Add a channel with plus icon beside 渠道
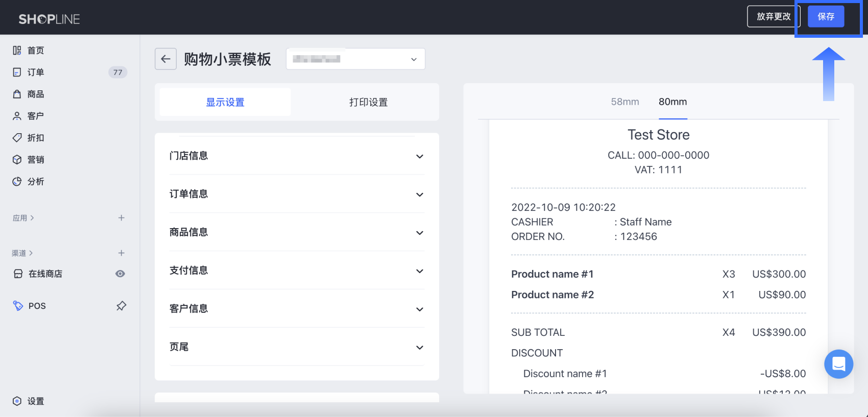Image resolution: width=868 pixels, height=417 pixels. click(122, 253)
